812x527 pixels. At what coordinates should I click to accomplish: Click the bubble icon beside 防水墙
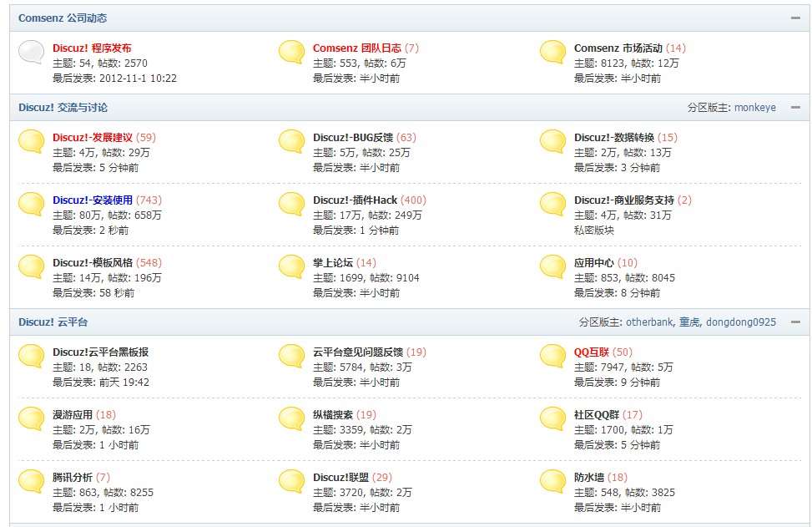point(552,481)
